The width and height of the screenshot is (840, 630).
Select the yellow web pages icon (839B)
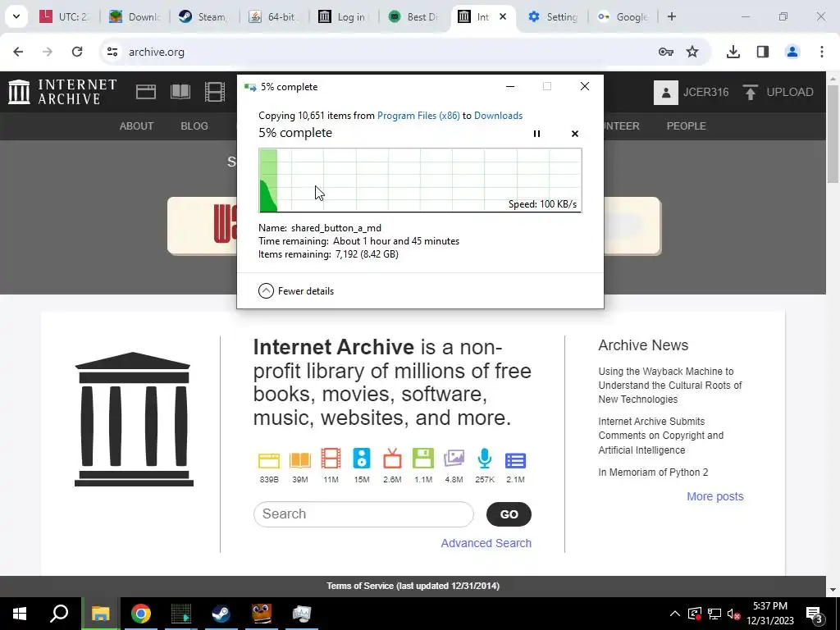(x=269, y=460)
